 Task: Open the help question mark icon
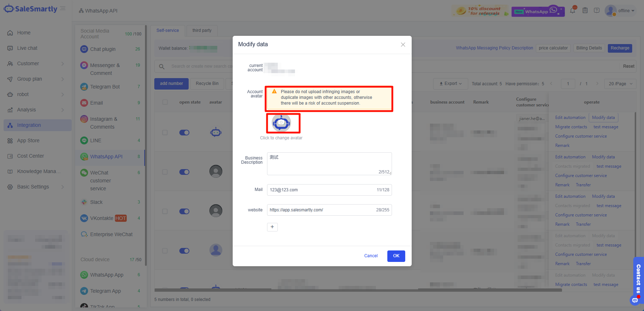pos(597,10)
